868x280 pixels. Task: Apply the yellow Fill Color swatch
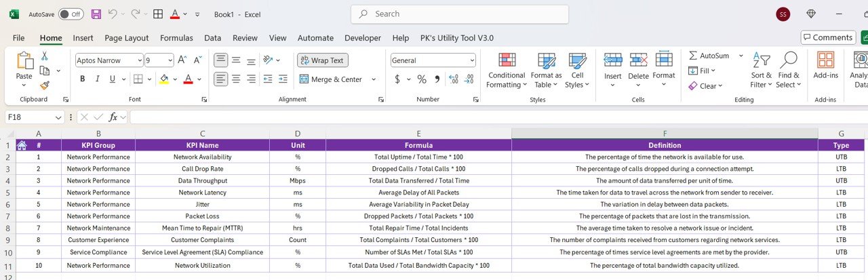tap(163, 79)
